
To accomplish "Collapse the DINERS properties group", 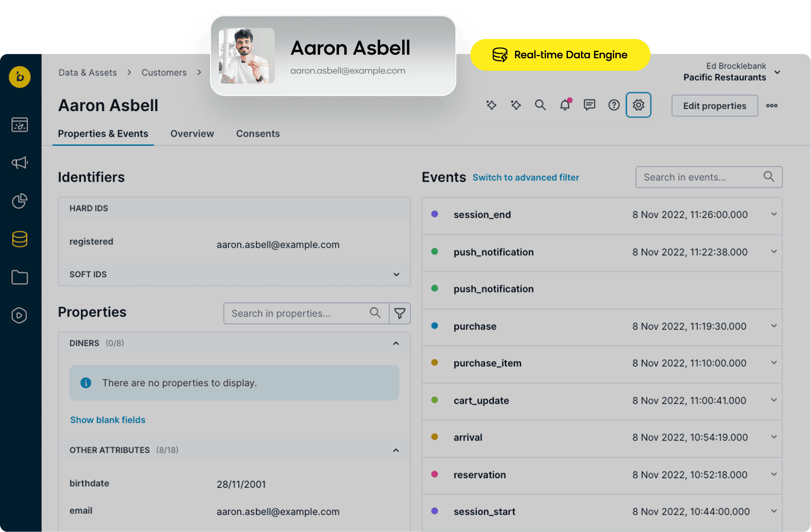I will click(x=396, y=344).
